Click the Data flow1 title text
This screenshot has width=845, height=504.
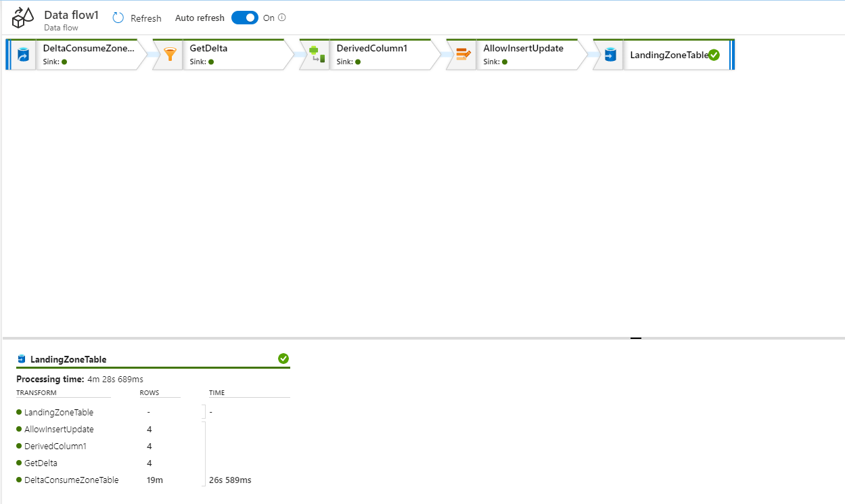(x=71, y=14)
